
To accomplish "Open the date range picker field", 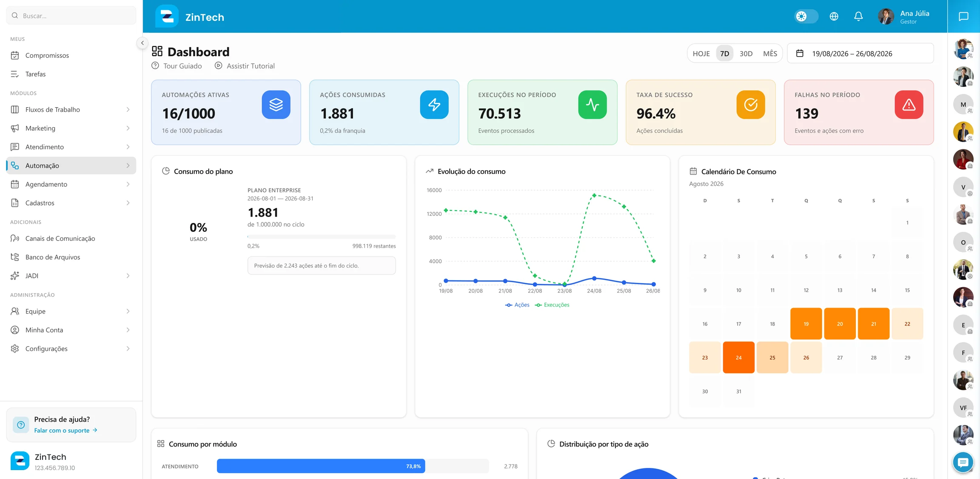I will coord(860,53).
